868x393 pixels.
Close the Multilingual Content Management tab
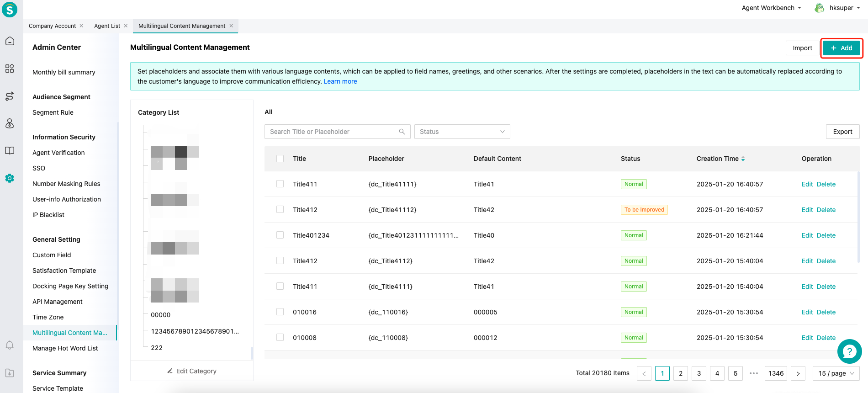(x=231, y=26)
